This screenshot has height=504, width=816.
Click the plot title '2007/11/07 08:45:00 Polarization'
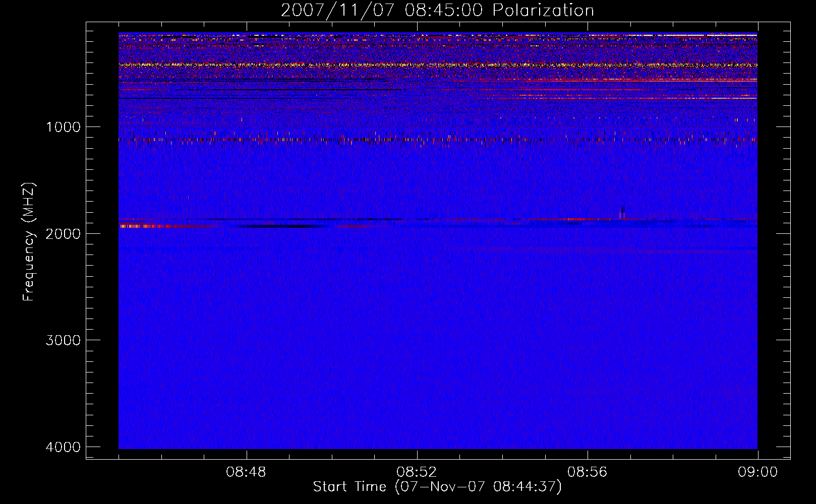pos(437,11)
